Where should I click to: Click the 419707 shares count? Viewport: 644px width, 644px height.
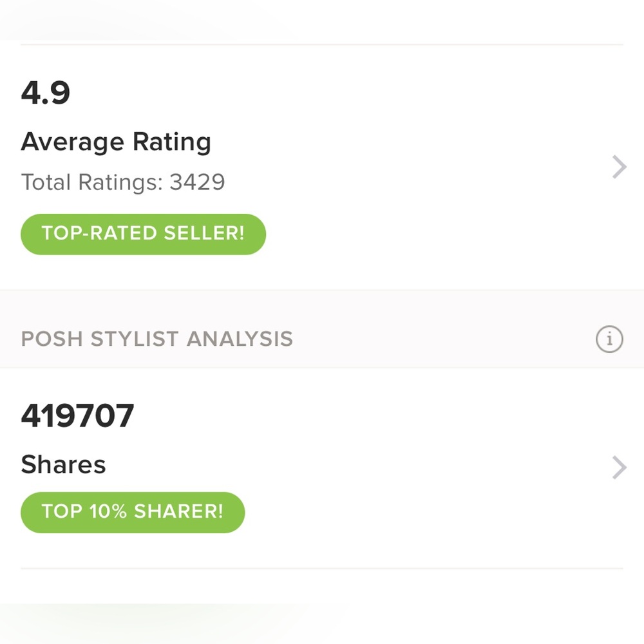[x=78, y=415]
